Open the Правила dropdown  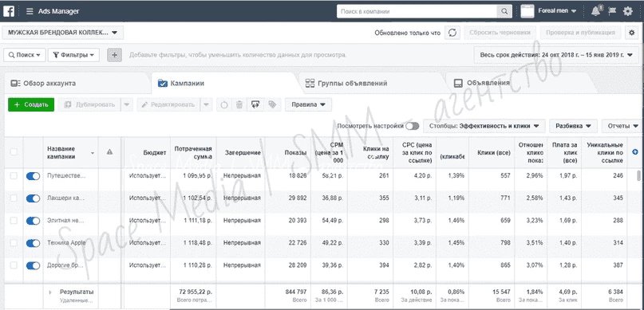[x=309, y=104]
